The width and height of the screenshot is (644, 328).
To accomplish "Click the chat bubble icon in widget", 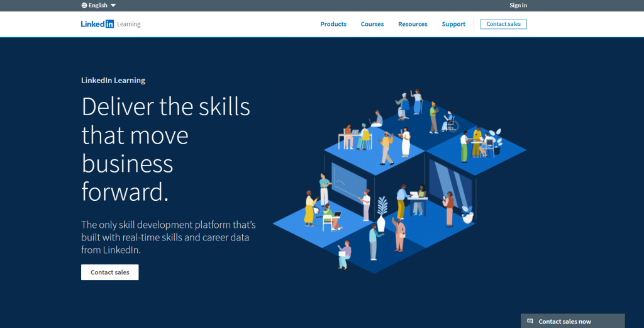I will coord(530,321).
